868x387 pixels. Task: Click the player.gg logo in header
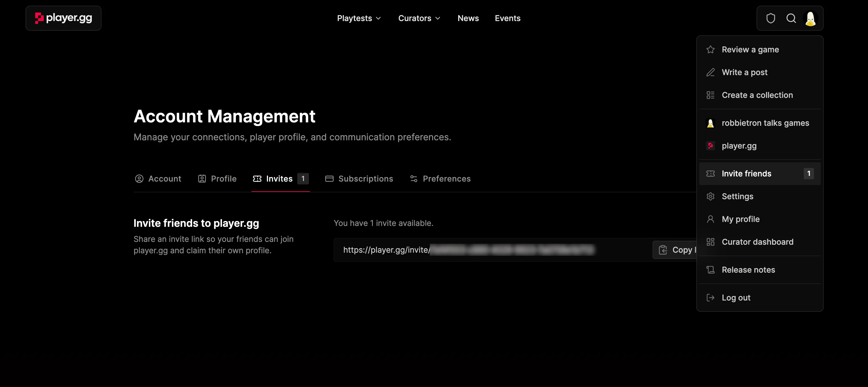point(63,18)
